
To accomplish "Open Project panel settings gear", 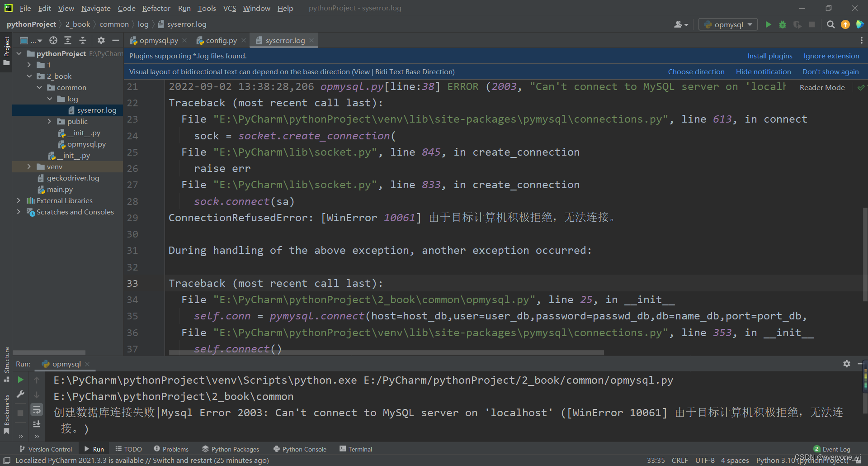I will coord(101,40).
